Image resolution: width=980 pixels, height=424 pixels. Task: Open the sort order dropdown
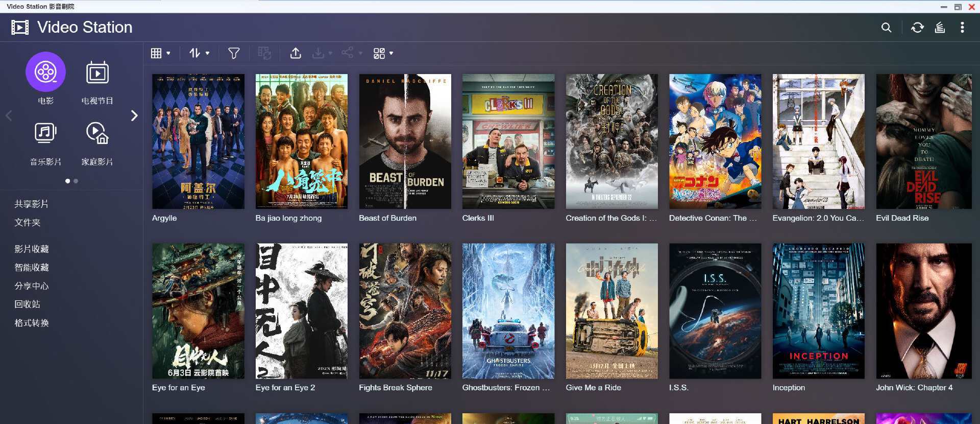pyautogui.click(x=199, y=53)
